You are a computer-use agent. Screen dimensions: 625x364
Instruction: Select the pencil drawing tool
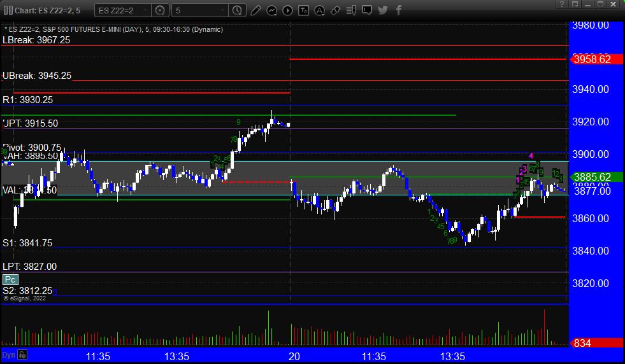(x=256, y=10)
